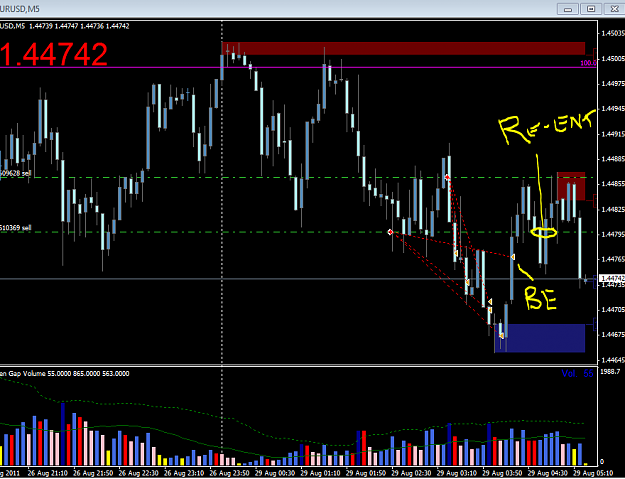Click the '29 Aug 00:30' time axis label
This screenshot has width=625, height=479.
click(275, 473)
